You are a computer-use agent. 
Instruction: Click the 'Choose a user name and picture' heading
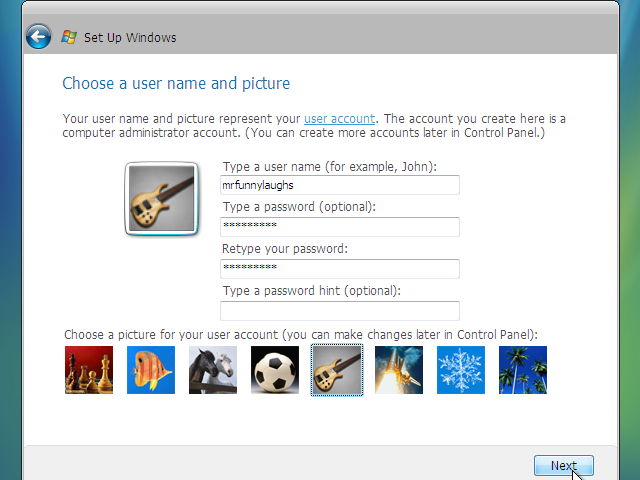click(x=176, y=83)
